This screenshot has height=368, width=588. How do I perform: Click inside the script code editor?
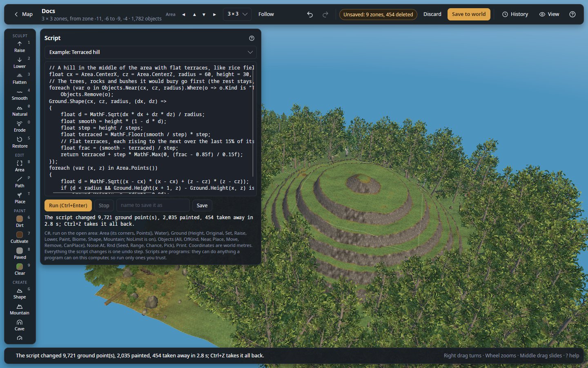151,129
